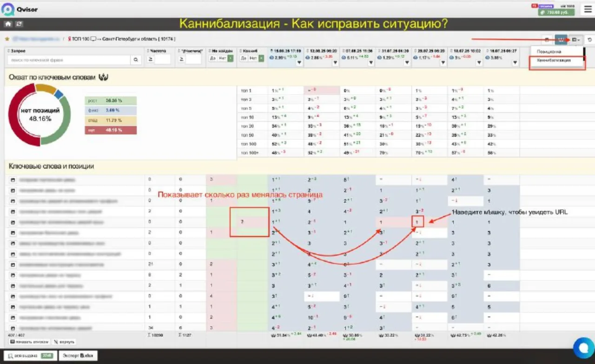Click the green 780.68 руб. balance button
595x364 pixels.
[556, 13]
